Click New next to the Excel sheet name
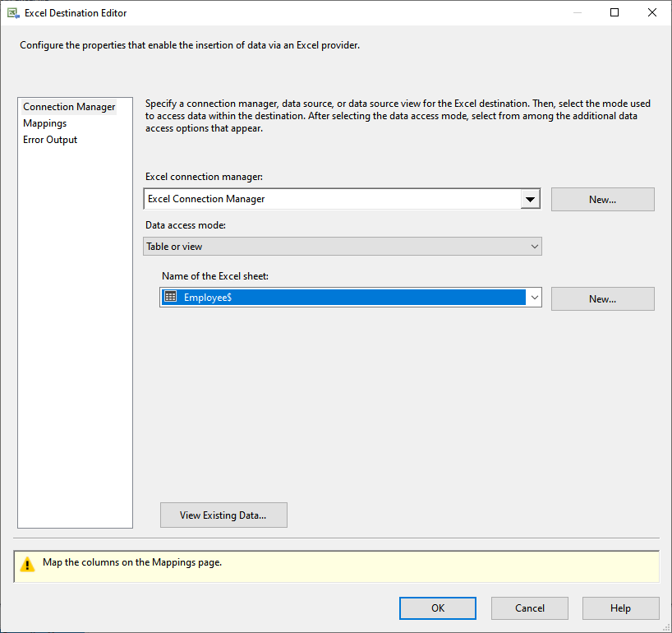This screenshot has height=633, width=672. click(602, 299)
